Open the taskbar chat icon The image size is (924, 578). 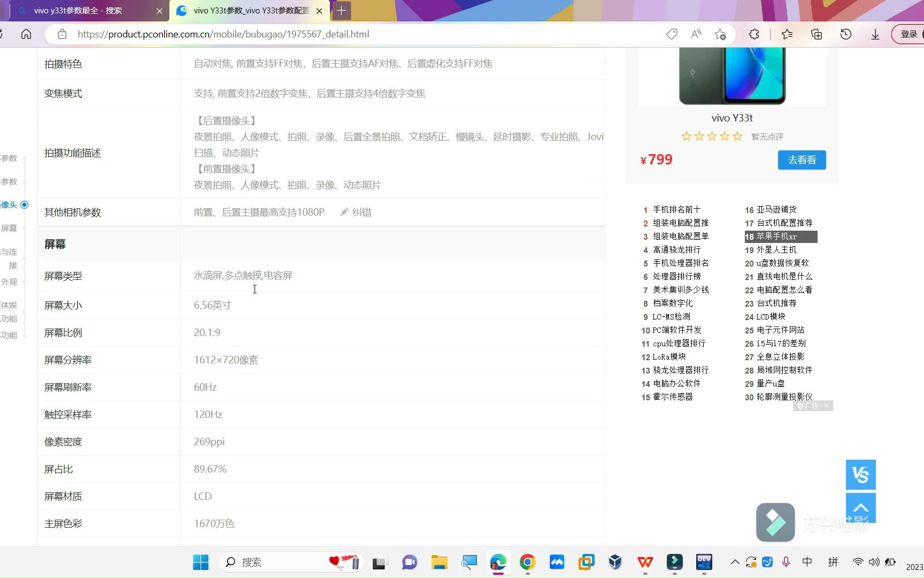(x=410, y=562)
